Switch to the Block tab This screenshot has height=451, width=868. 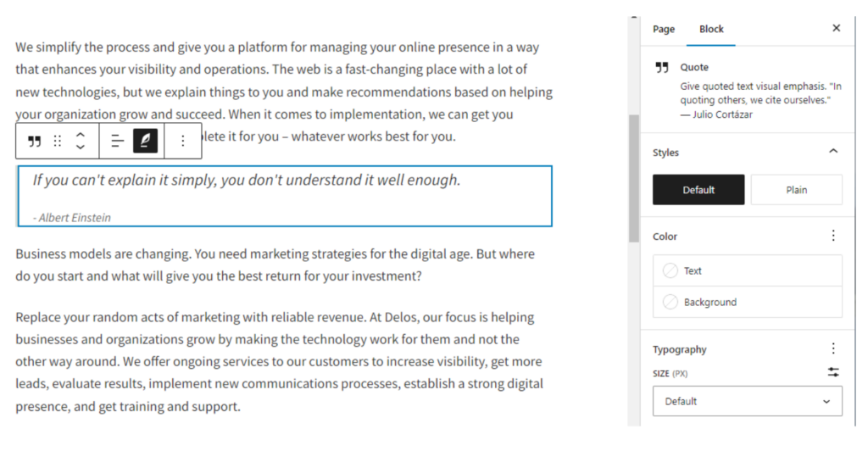point(711,29)
